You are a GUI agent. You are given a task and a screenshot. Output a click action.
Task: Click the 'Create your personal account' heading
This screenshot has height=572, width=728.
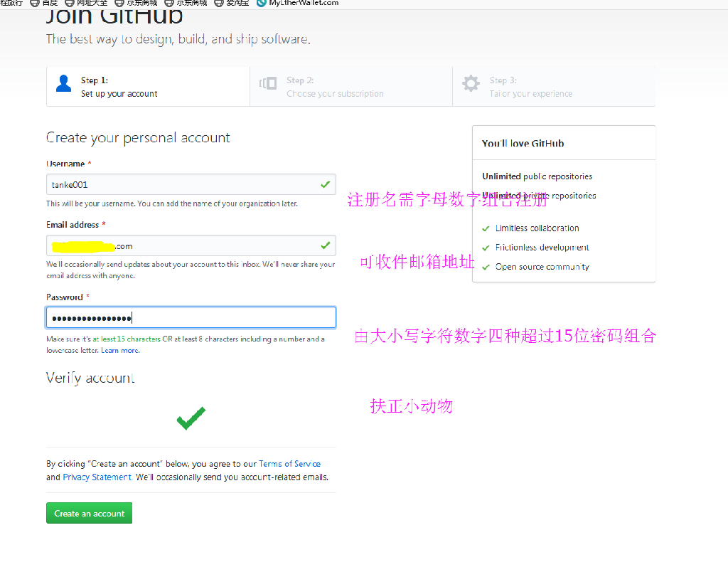tap(138, 138)
